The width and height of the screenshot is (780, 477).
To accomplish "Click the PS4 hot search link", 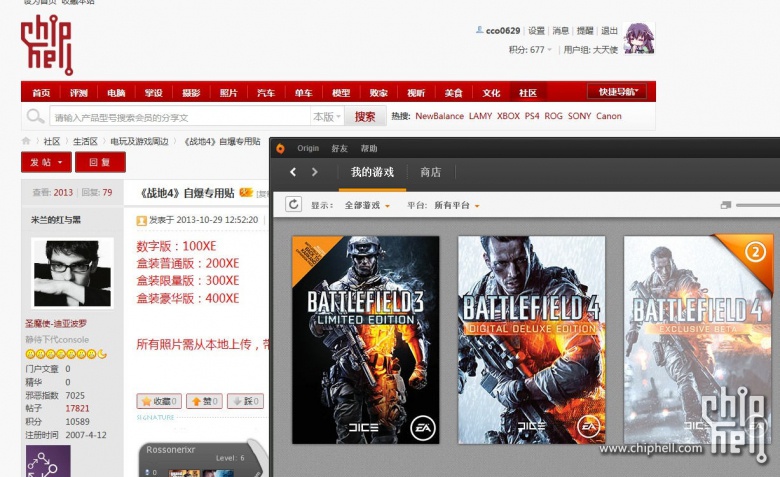I will point(532,116).
